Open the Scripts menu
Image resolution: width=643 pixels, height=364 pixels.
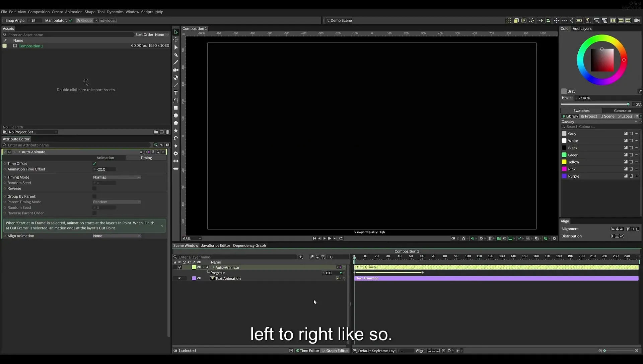coord(147,12)
